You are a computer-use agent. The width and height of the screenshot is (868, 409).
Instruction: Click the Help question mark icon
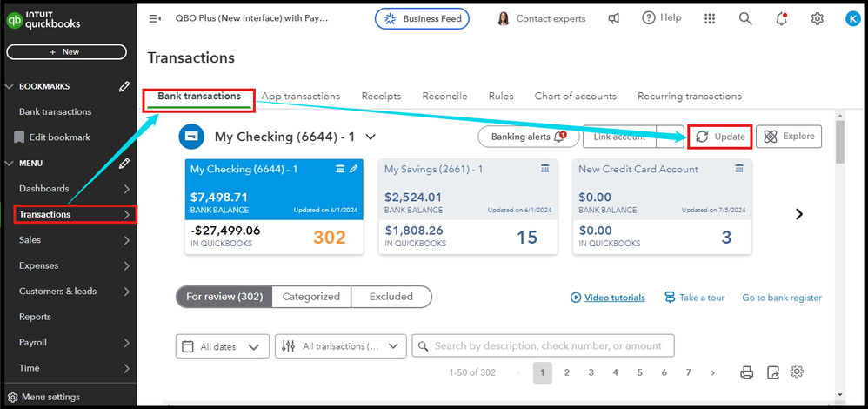tap(648, 18)
